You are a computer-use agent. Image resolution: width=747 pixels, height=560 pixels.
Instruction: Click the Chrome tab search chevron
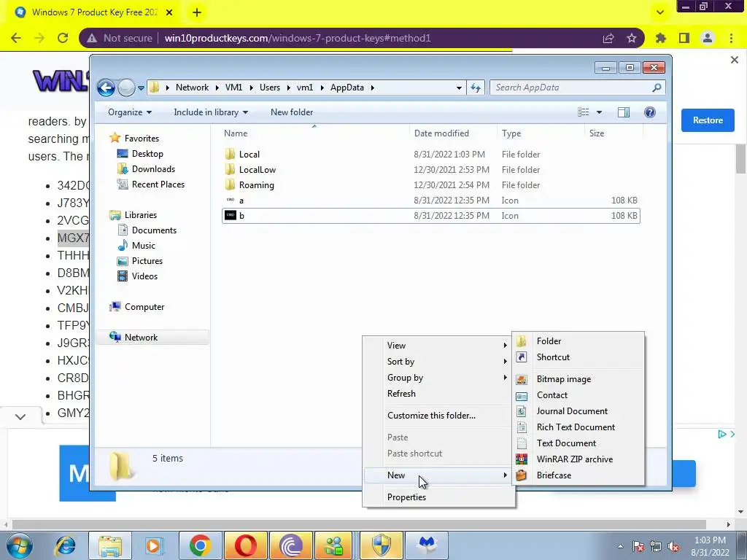(x=659, y=12)
